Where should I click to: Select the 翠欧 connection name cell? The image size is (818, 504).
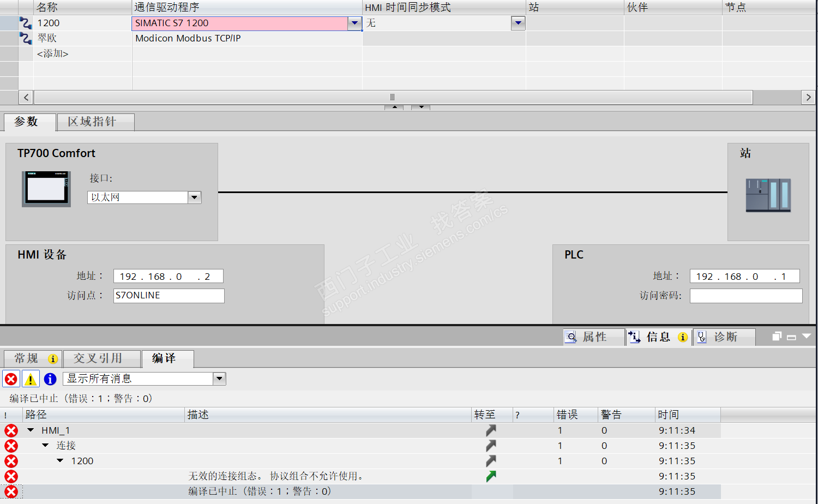point(82,38)
